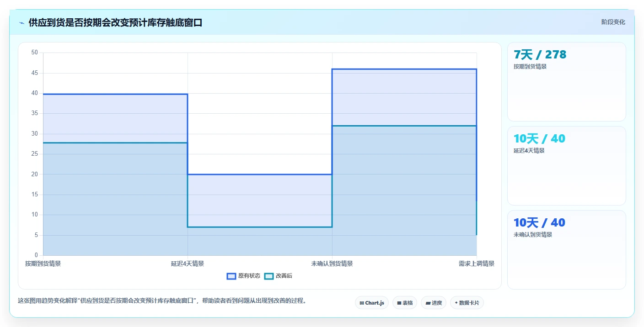Click the 未确认到货情景 axis label
Image resolution: width=644 pixels, height=327 pixels.
click(332, 264)
